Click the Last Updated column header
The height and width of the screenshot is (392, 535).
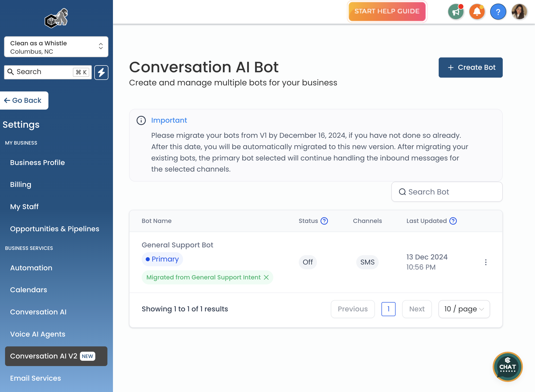point(427,221)
